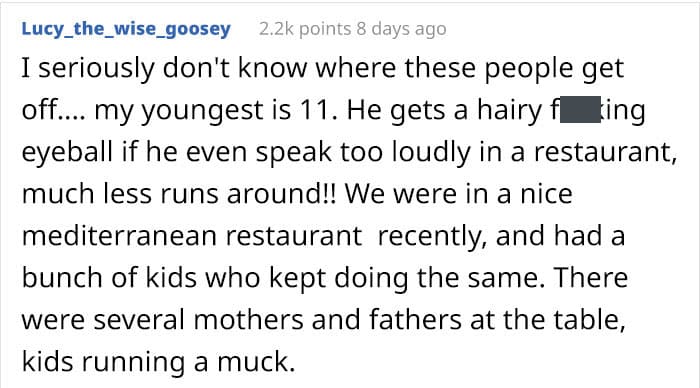Click the 8 days ago timestamp
700x388 pixels.
[401, 29]
